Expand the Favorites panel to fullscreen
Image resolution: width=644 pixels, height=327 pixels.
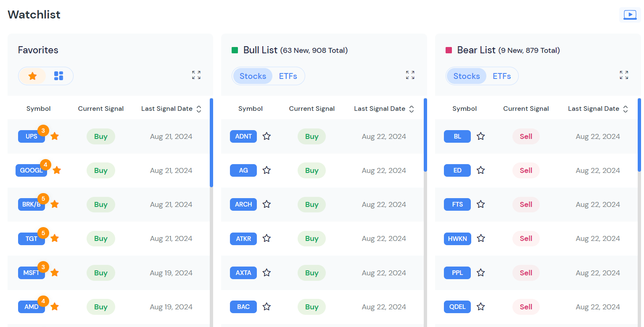tap(196, 75)
